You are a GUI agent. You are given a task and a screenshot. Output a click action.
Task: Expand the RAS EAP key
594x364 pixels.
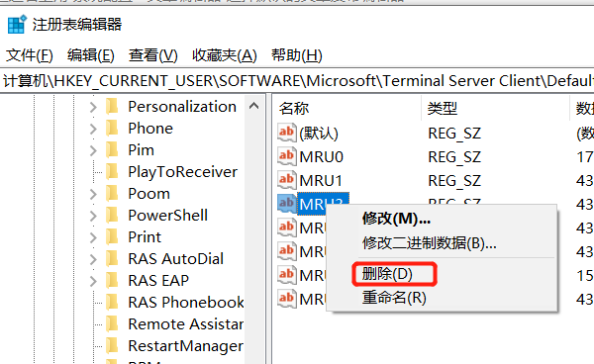pyautogui.click(x=93, y=281)
